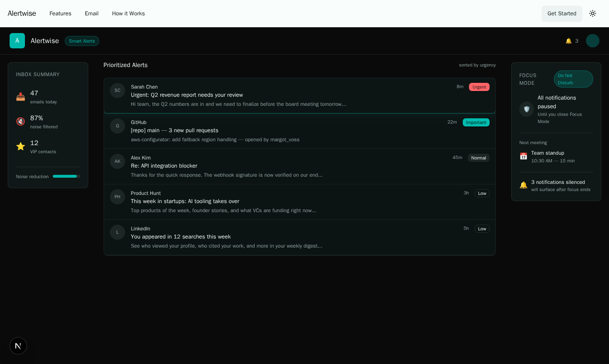Viewport: 609px width, 364px height.
Task: Click the Get Started button
Action: [562, 13]
